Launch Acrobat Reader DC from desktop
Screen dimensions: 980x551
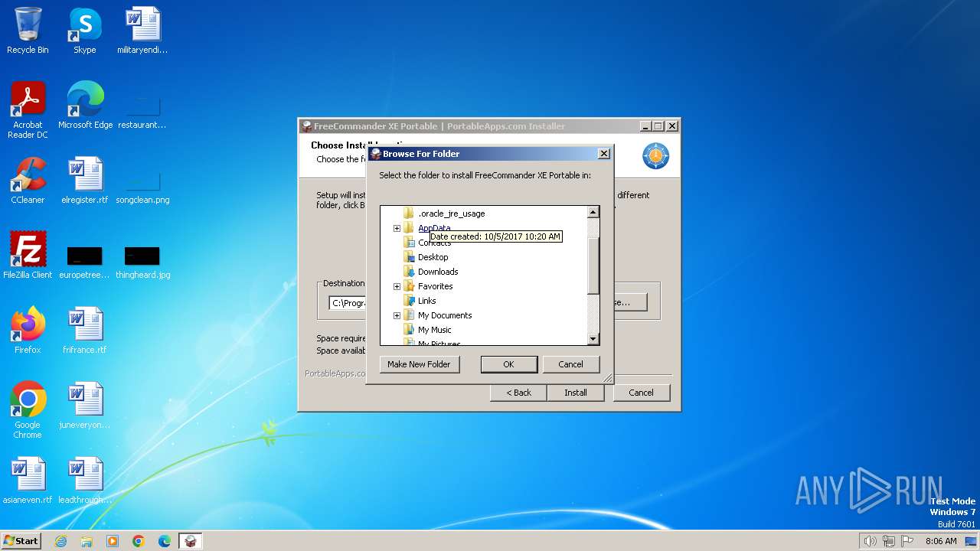tap(28, 109)
